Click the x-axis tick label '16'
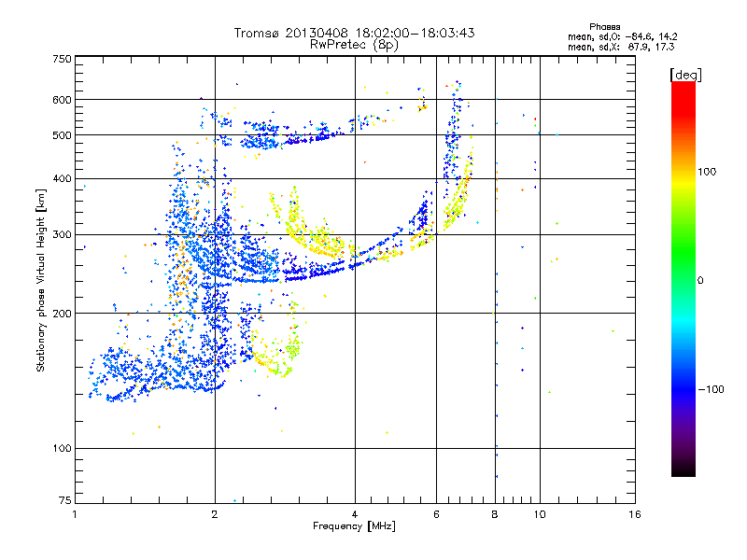Image resolution: width=747 pixels, height=560 pixels. pos(635,514)
